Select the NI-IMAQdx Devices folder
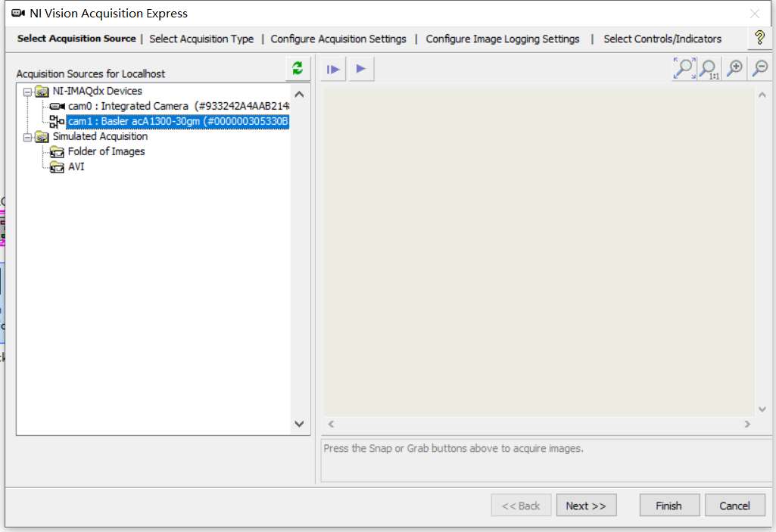 pos(97,91)
